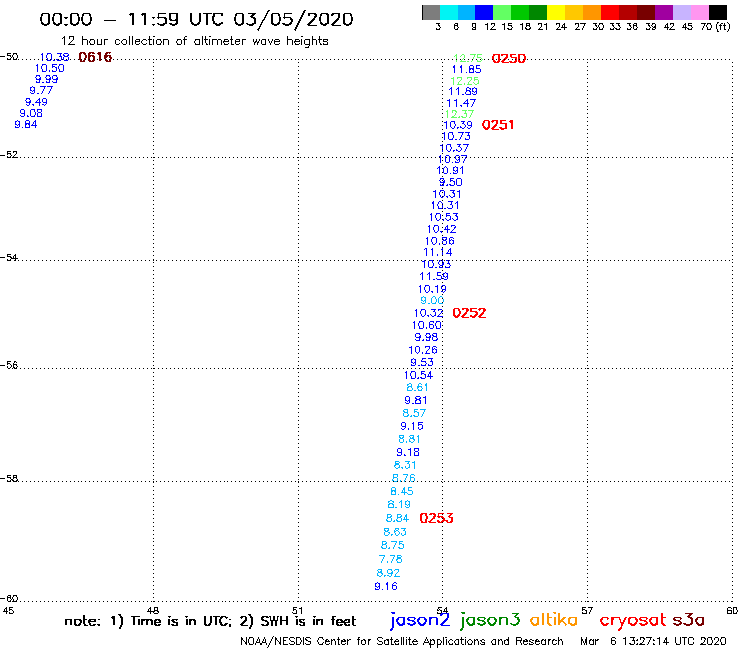The image size is (740, 650).
Task: Click the wave height value 10.50
Action: coord(50,68)
